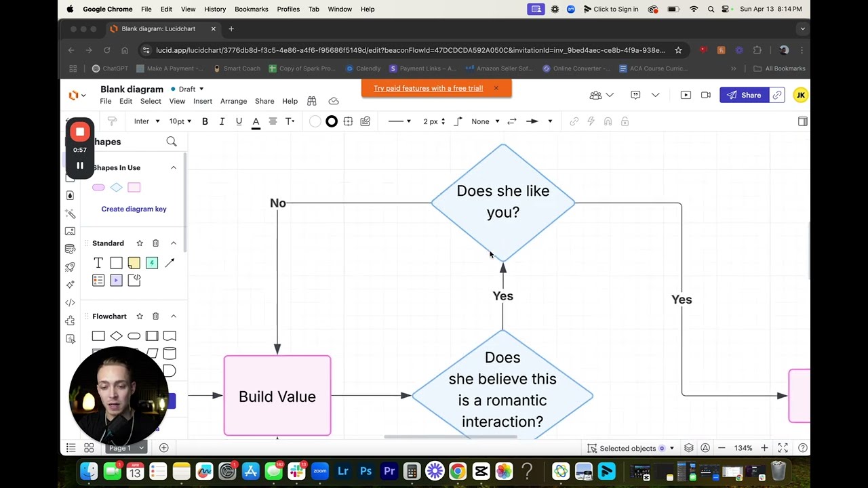This screenshot has width=868, height=488.
Task: Pick the yellow sticky note shape
Action: [134, 263]
